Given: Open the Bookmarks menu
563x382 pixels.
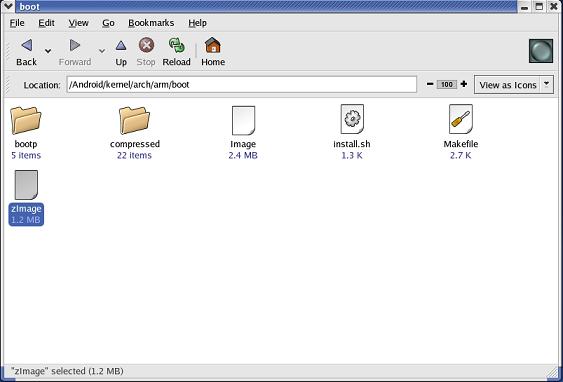Looking at the screenshot, I should (x=151, y=23).
